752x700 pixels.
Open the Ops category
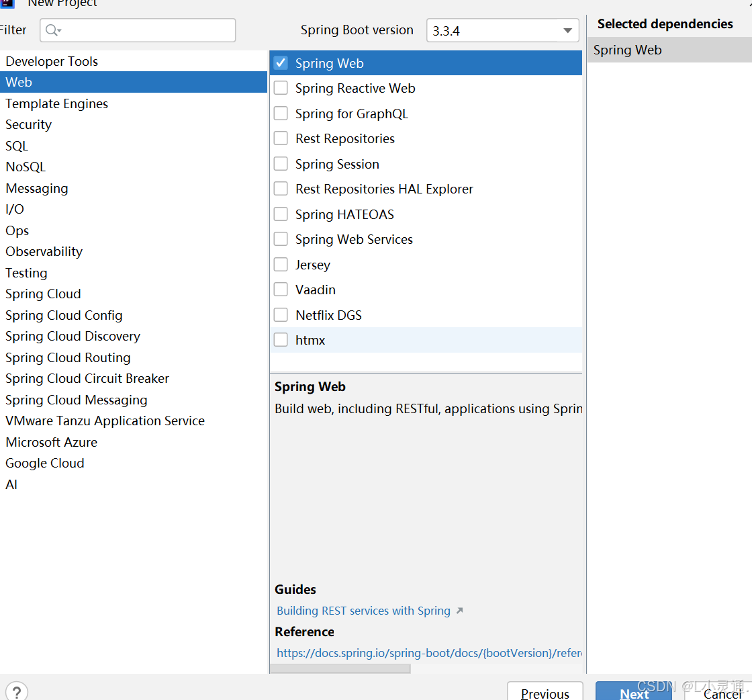tap(134, 231)
